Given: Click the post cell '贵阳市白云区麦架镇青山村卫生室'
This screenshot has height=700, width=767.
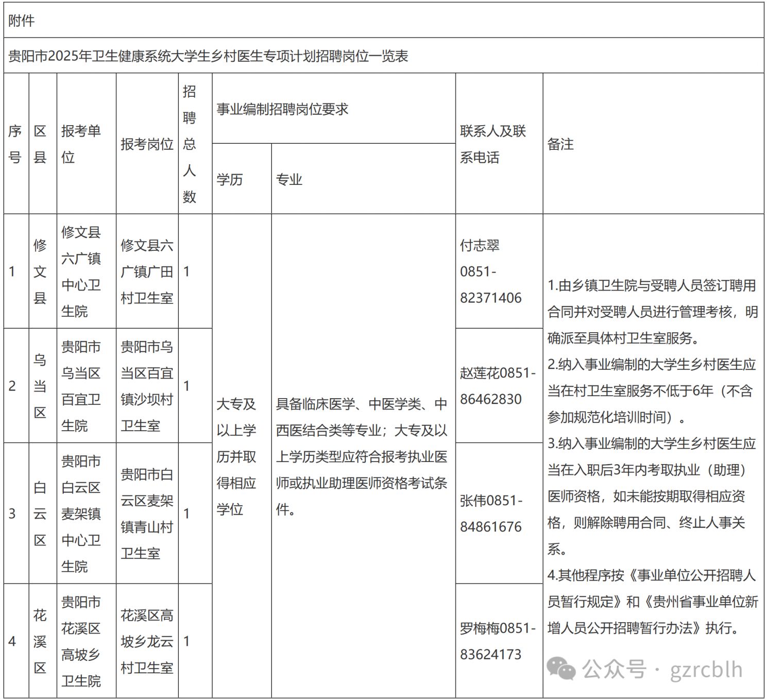Looking at the screenshot, I should click(x=147, y=514).
